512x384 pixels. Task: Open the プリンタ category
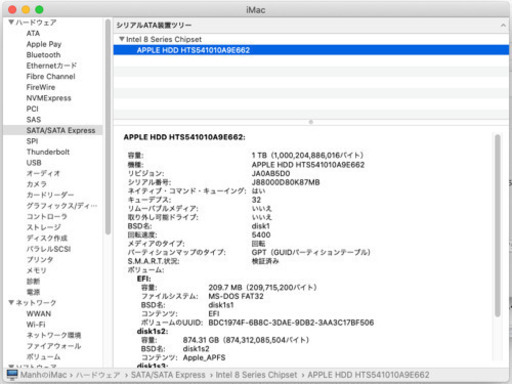(x=40, y=260)
